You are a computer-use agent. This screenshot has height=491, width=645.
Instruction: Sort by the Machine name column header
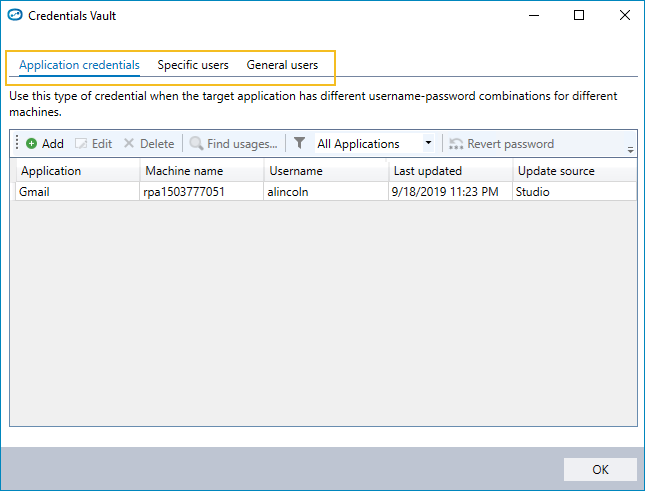pyautogui.click(x=202, y=171)
